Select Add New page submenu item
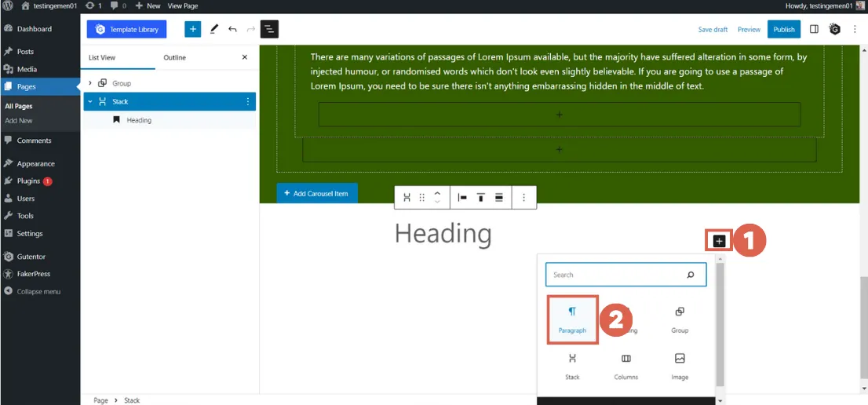Viewport: 868px width, 405px height. point(19,121)
